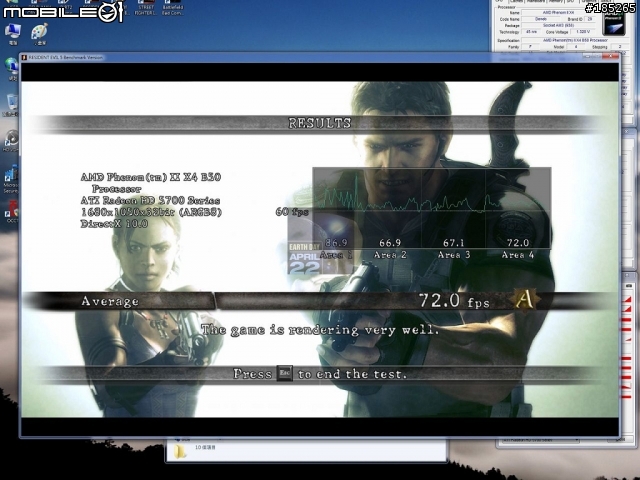640x480 pixels.
Task: Open Battlefield Bad Company desktop shortcut
Action: click(x=172, y=8)
